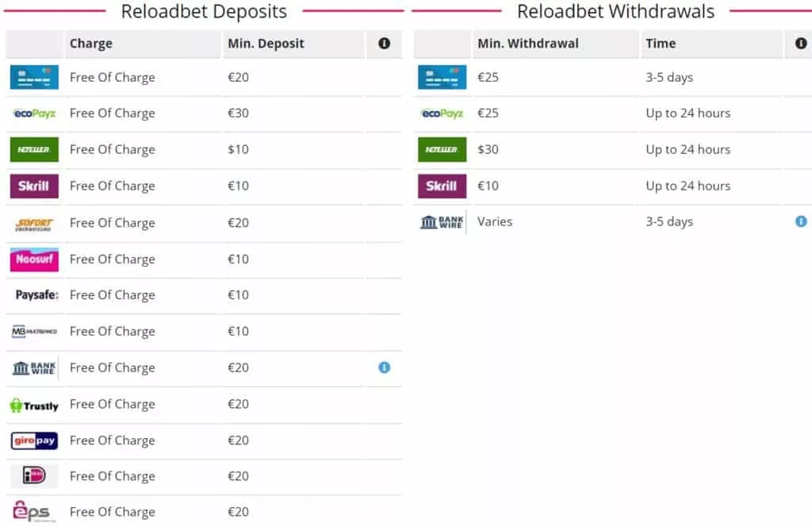Screen dimensions: 812x527
Task: Click the Trustly payment logo
Action: coord(35,406)
